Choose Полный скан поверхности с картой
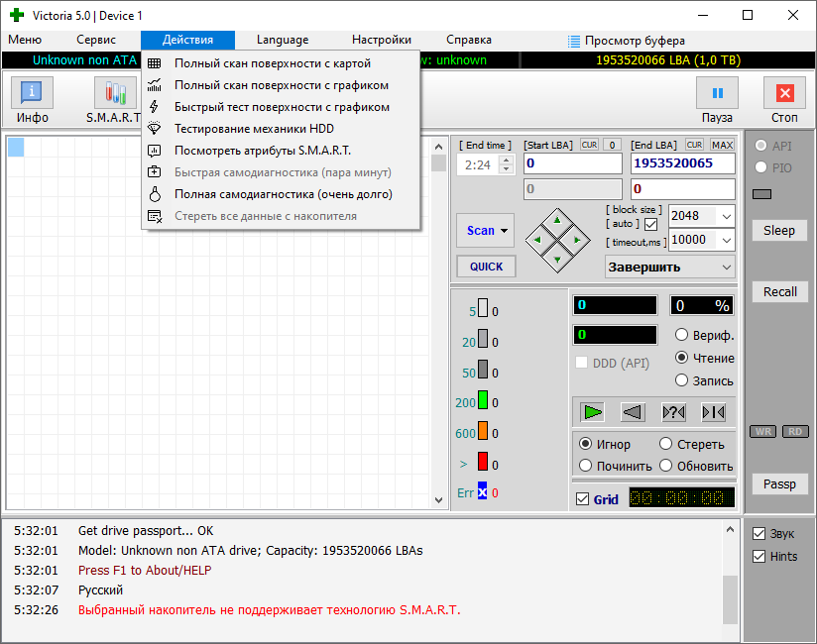 pos(281,63)
